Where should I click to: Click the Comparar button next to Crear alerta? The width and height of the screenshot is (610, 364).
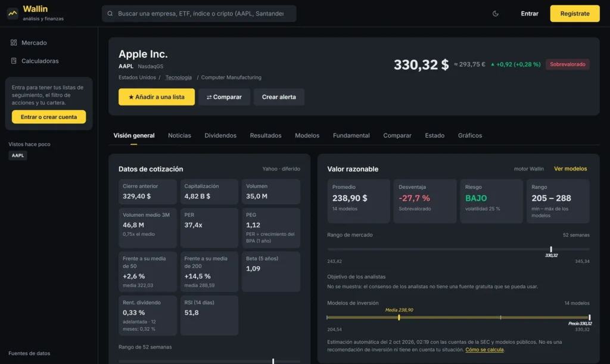click(224, 97)
